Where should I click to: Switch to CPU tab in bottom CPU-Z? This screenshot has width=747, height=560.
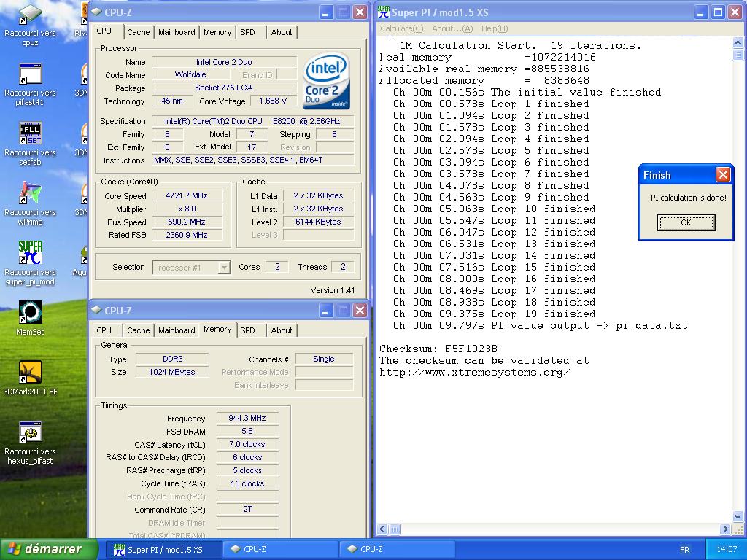pos(104,330)
